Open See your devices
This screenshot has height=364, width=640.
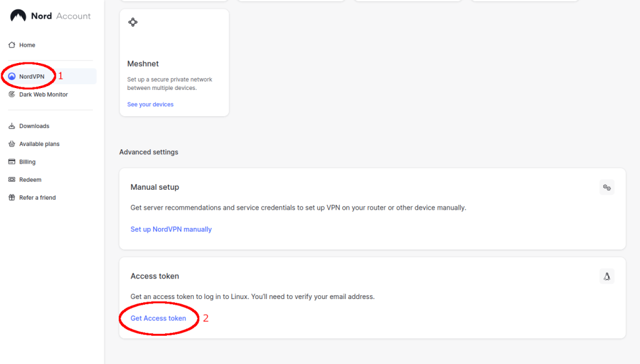[150, 104]
